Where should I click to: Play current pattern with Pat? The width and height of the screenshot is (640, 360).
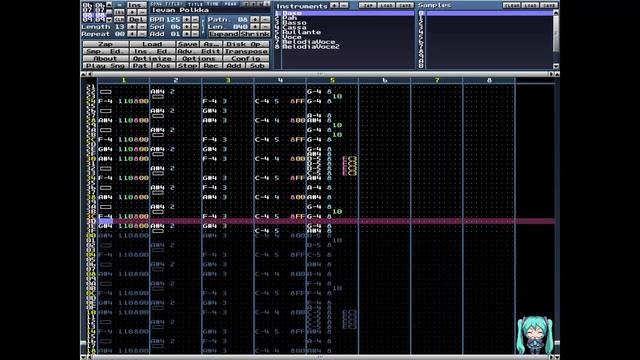tap(140, 66)
